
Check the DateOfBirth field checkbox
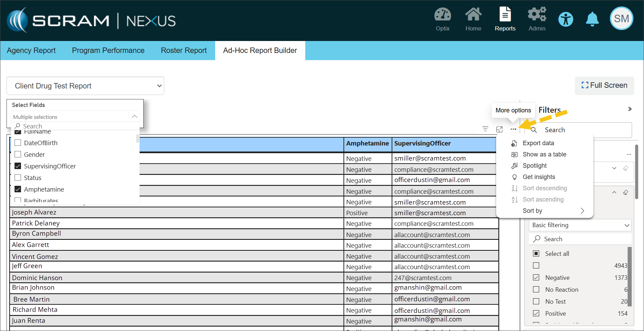coord(18,143)
